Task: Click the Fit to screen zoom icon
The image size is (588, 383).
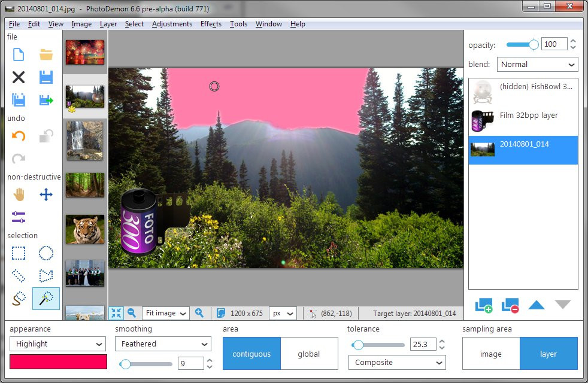Action: coord(116,313)
